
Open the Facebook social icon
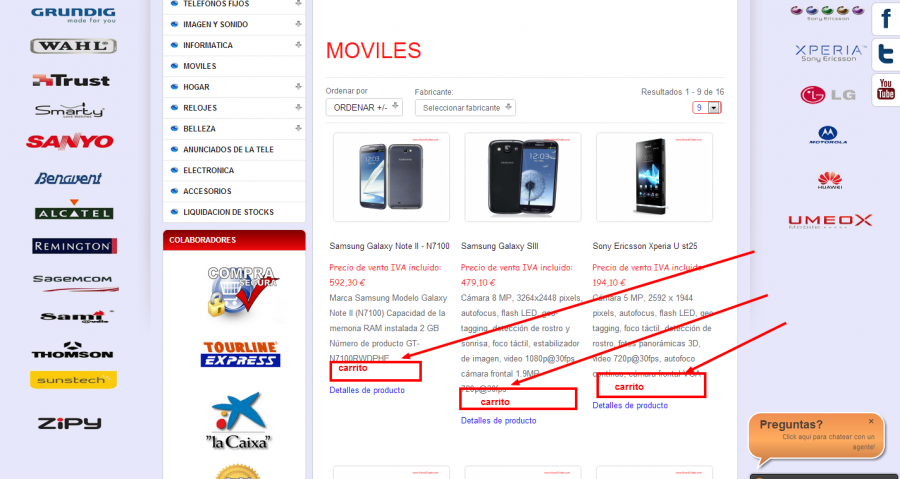pyautogui.click(x=886, y=20)
